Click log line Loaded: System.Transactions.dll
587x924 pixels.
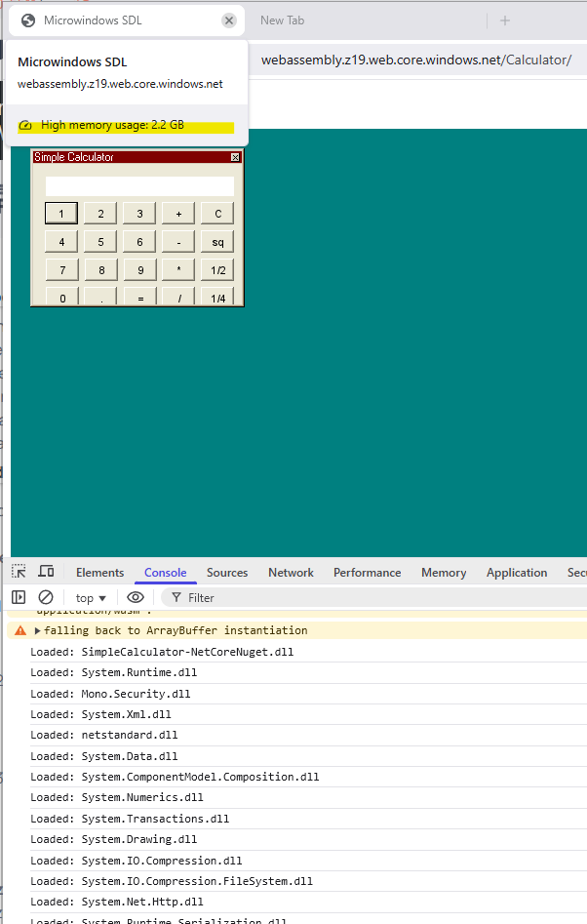(130, 819)
